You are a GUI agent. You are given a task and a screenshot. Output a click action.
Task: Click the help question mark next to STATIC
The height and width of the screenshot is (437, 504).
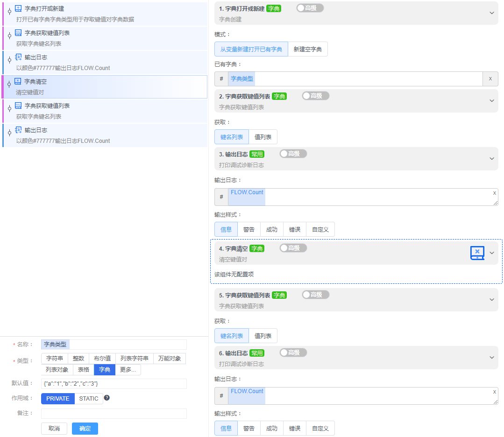106,398
